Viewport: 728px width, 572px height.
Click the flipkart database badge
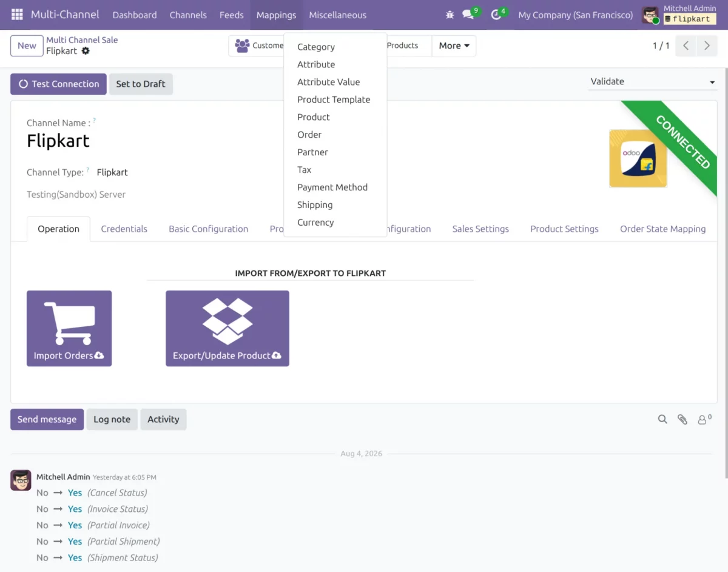(x=690, y=19)
